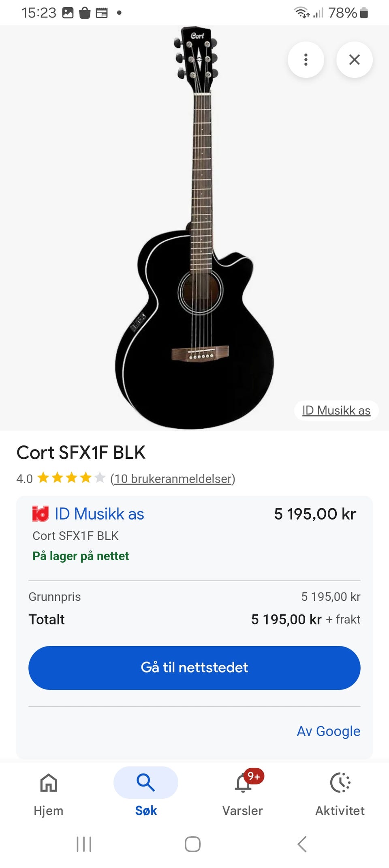Tap the black Cort guitar product image

click(x=194, y=228)
